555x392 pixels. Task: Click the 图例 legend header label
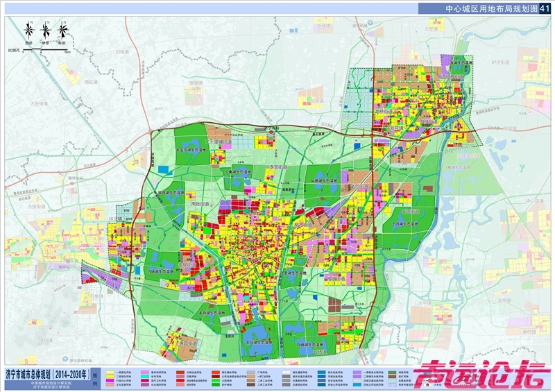click(96, 378)
